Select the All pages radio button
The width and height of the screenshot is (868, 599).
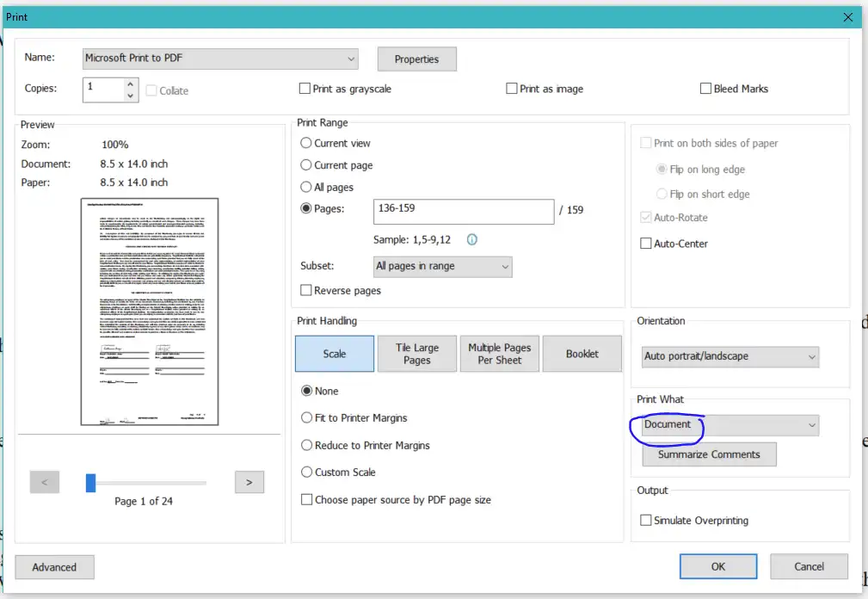click(x=305, y=187)
